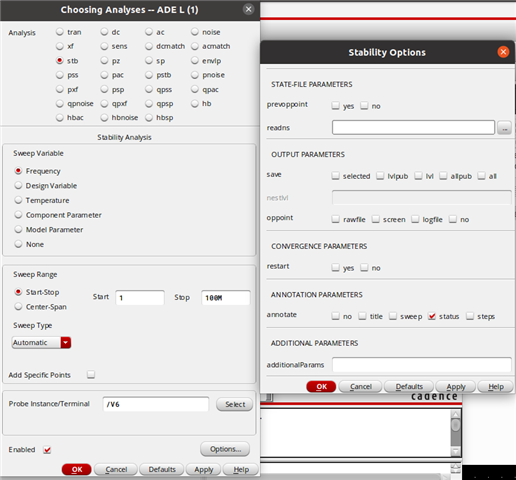Enable the oppoint logfile checkbox

pyautogui.click(x=415, y=219)
